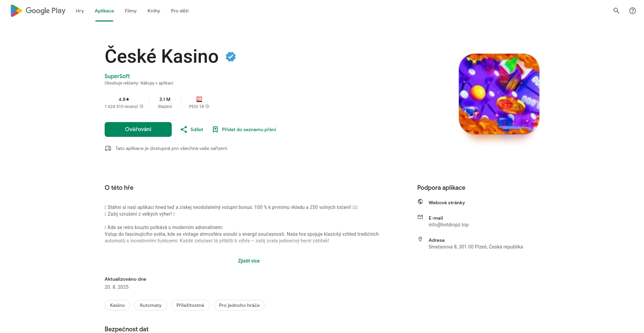Screen dimensions: 644x333
Task: Click the PEGI 18 info icon
Action: point(207,107)
